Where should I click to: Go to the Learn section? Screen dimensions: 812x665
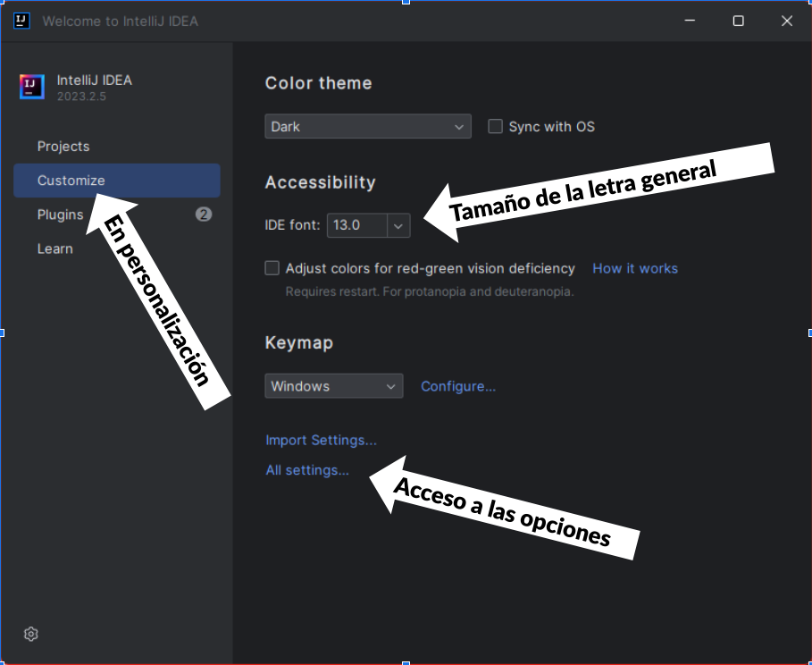point(54,248)
